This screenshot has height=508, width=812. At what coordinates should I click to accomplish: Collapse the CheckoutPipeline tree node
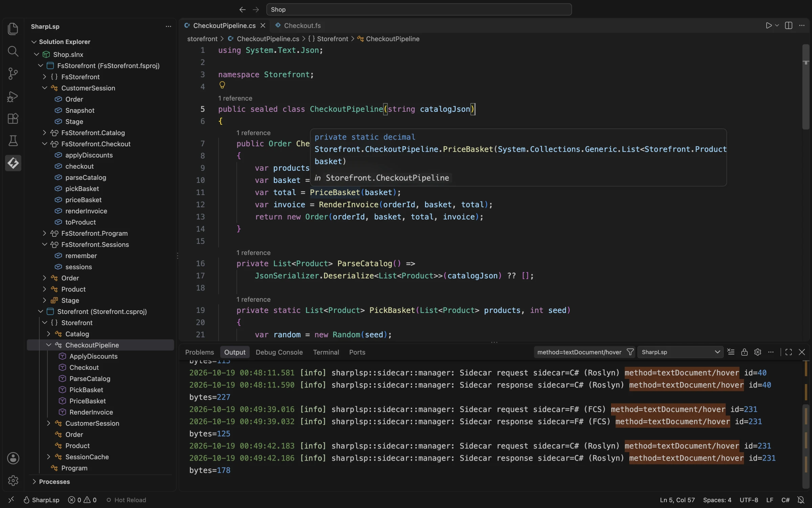point(48,345)
